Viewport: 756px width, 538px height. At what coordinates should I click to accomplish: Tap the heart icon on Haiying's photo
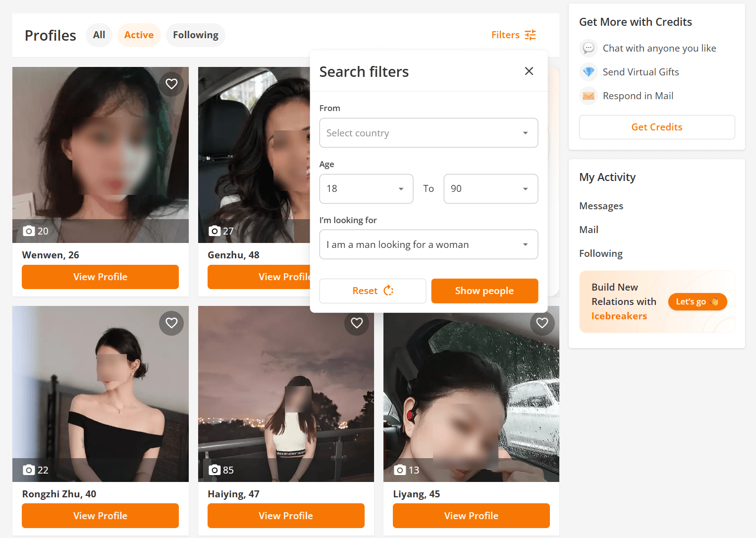click(x=357, y=323)
